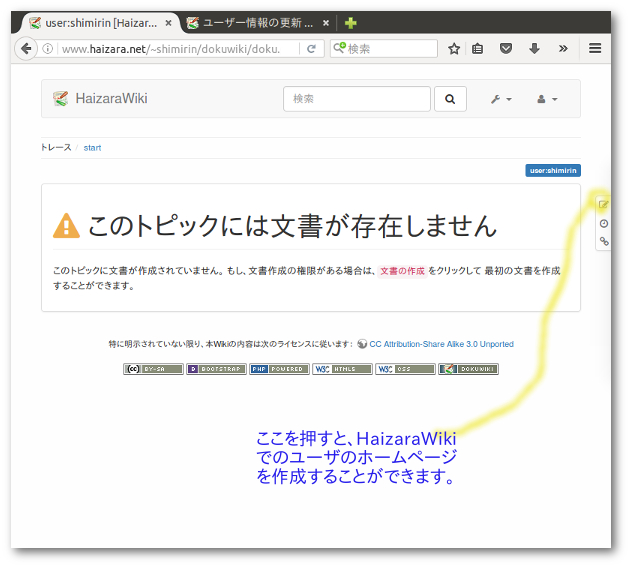
Task: Switch to the ユーザー情報の更新 tab
Action: [257, 23]
